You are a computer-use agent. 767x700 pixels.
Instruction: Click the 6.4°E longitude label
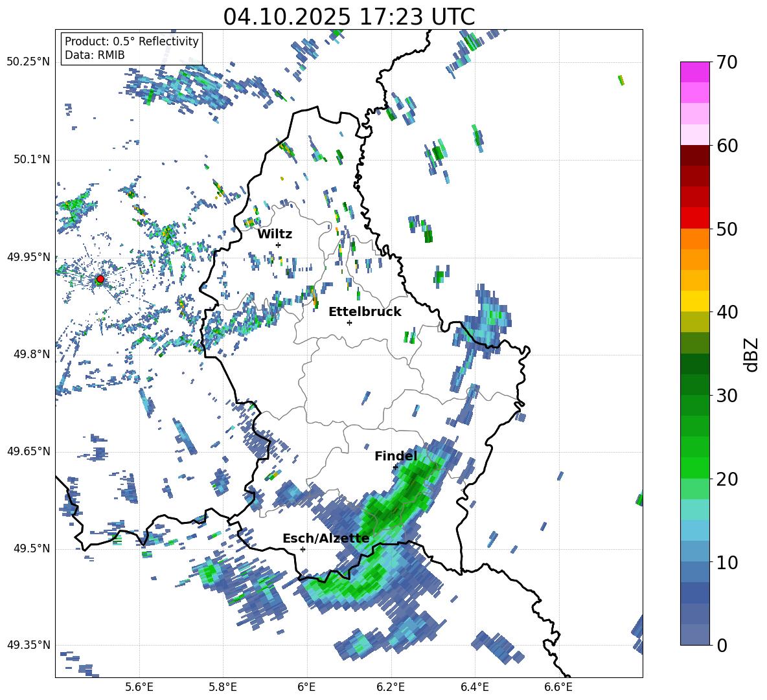(x=474, y=687)
